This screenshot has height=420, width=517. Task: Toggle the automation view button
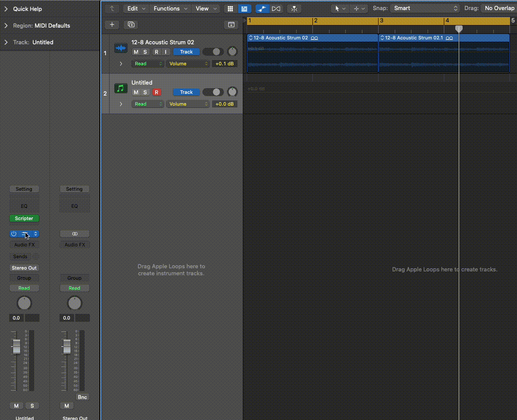pyautogui.click(x=262, y=9)
